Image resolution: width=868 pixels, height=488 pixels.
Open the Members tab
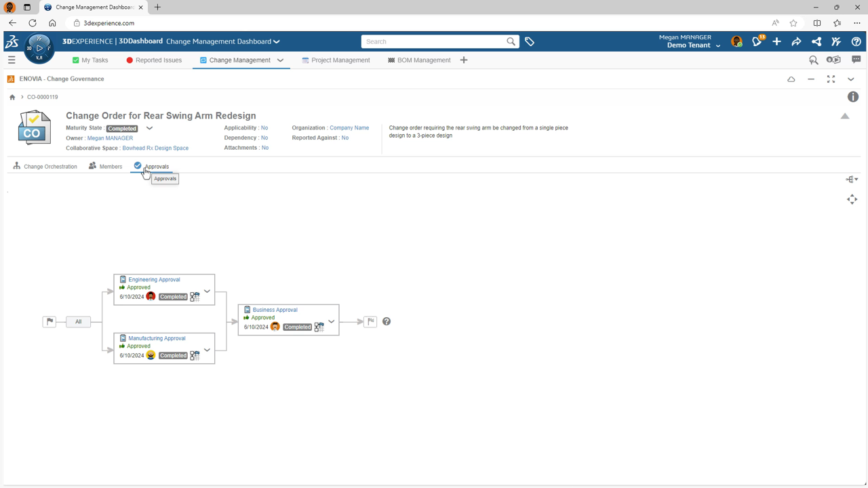(x=105, y=166)
